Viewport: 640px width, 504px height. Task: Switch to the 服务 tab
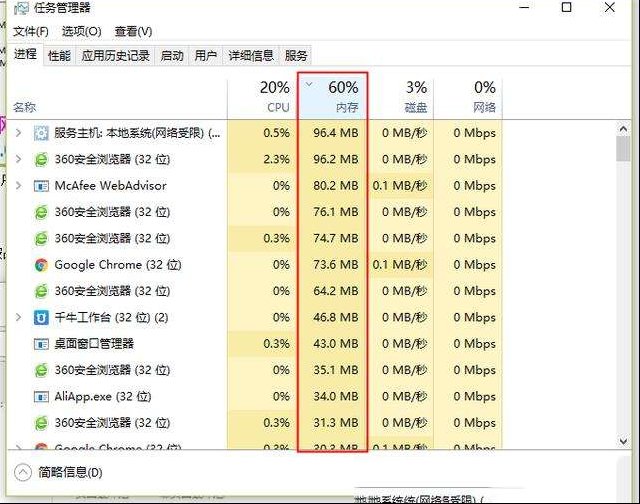(x=296, y=56)
